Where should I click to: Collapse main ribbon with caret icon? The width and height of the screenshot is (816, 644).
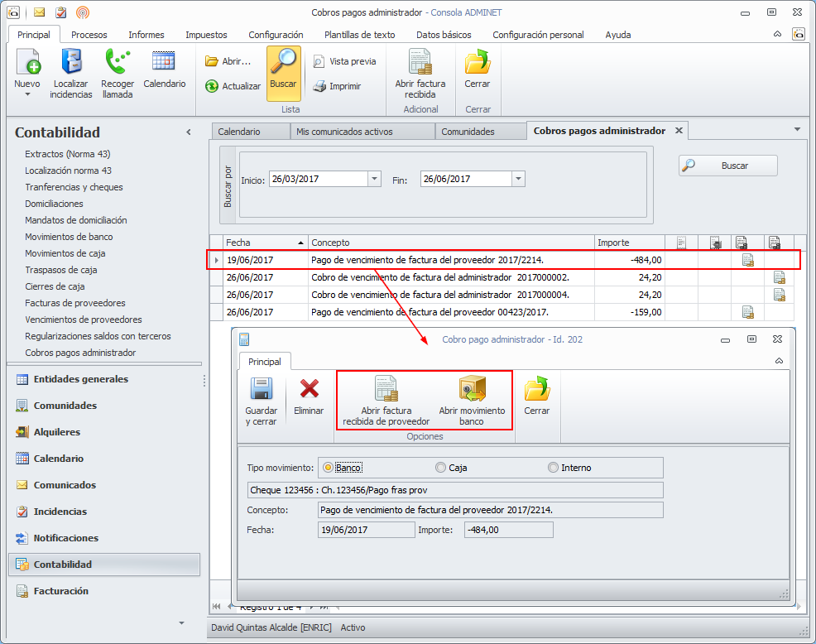[x=777, y=35]
